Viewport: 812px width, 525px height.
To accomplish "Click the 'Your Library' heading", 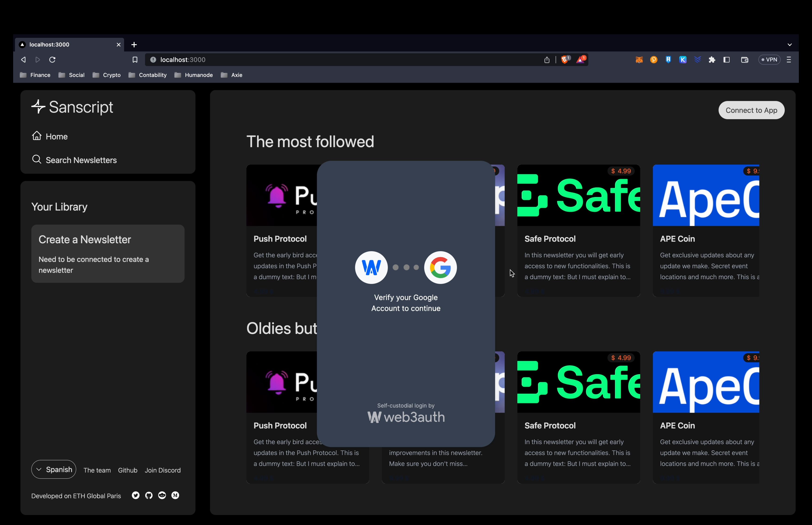I will coord(59,207).
